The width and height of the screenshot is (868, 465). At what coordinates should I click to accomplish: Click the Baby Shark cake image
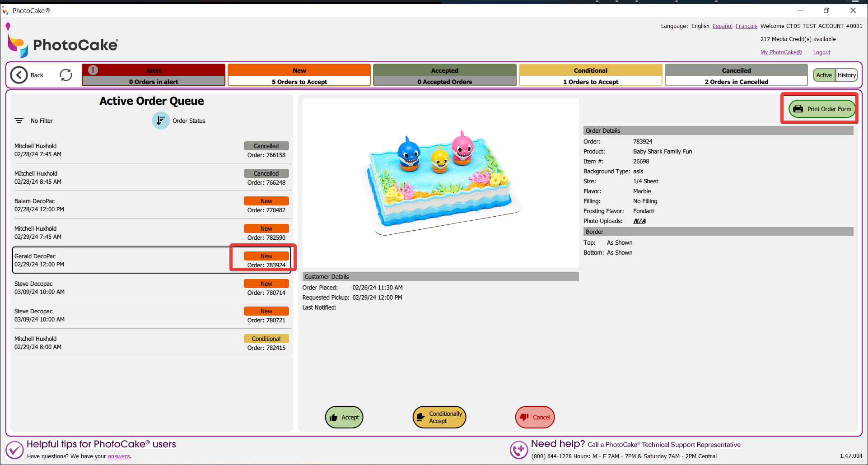pos(440,183)
